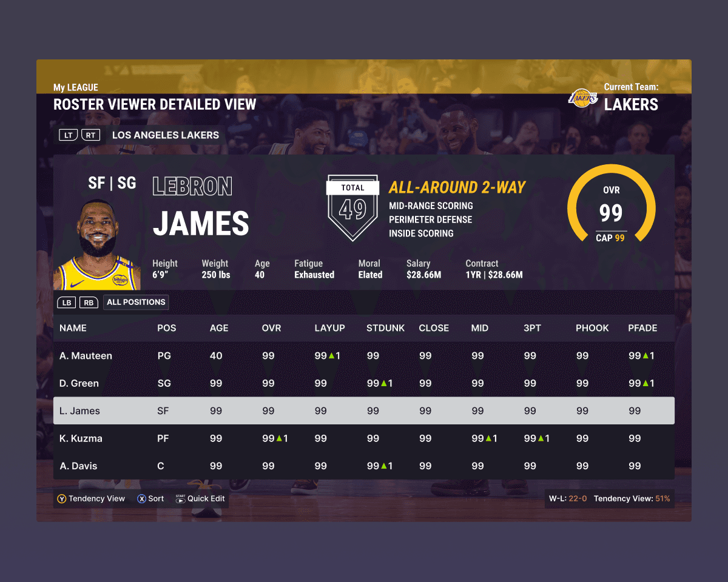Click green arrow in D. Green STDUNK cell
The width and height of the screenshot is (728, 582).
[384, 383]
